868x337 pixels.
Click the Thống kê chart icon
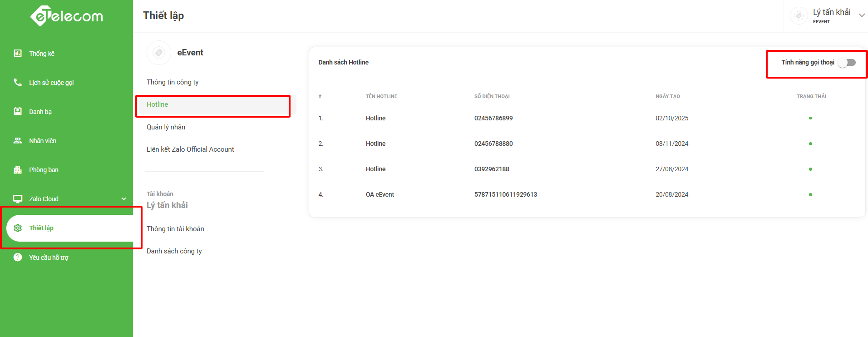point(18,53)
